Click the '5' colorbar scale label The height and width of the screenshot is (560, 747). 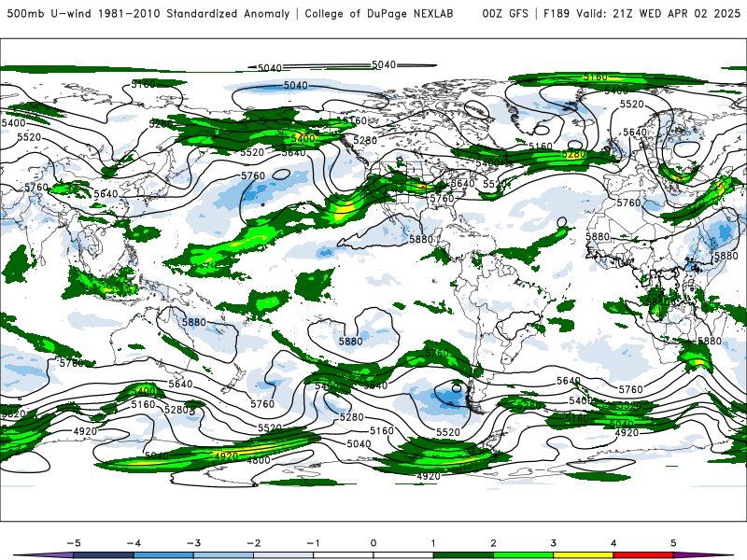point(673,543)
